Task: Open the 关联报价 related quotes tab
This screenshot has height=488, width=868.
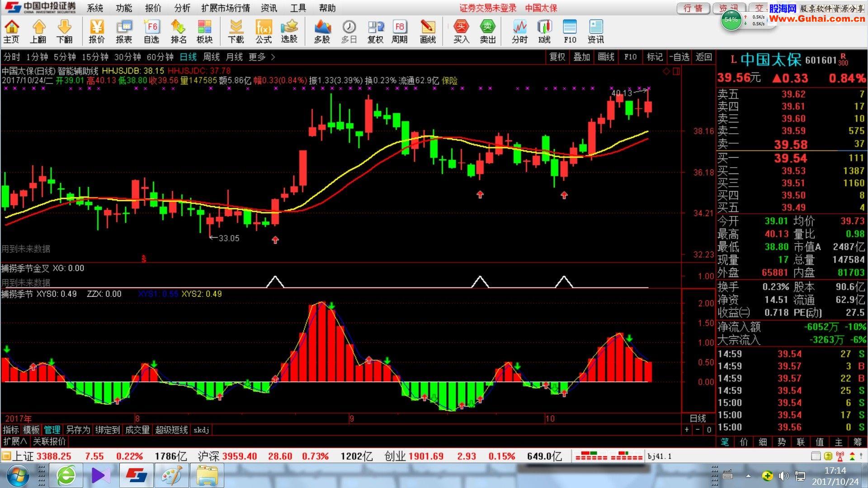Action: click(49, 441)
